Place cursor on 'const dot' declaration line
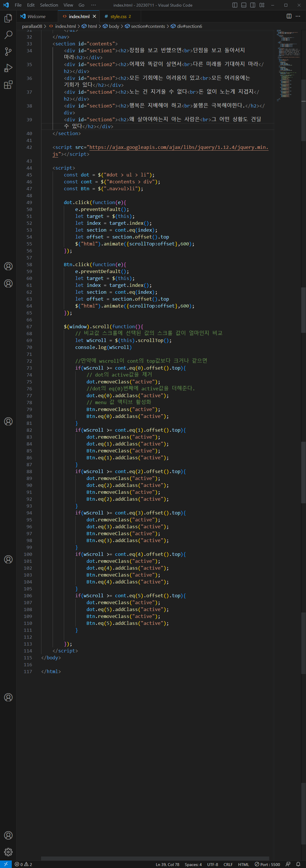The height and width of the screenshot is (868, 306). [109, 175]
